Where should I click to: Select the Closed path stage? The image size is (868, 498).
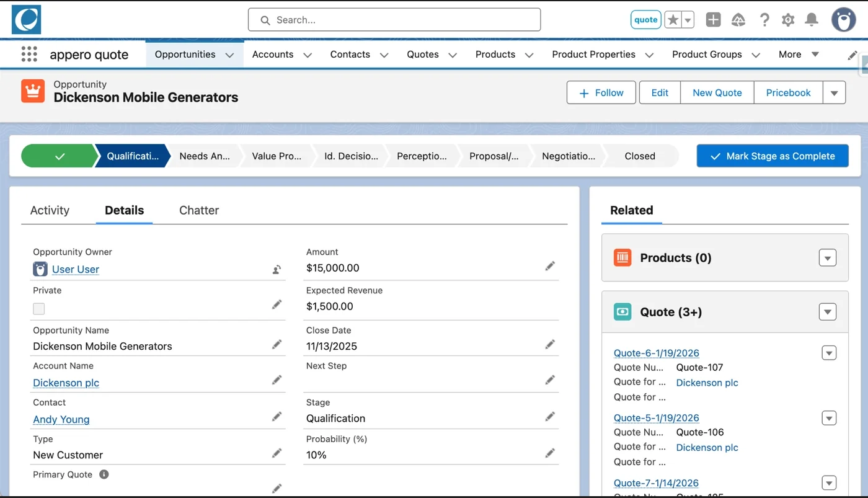[x=640, y=156]
